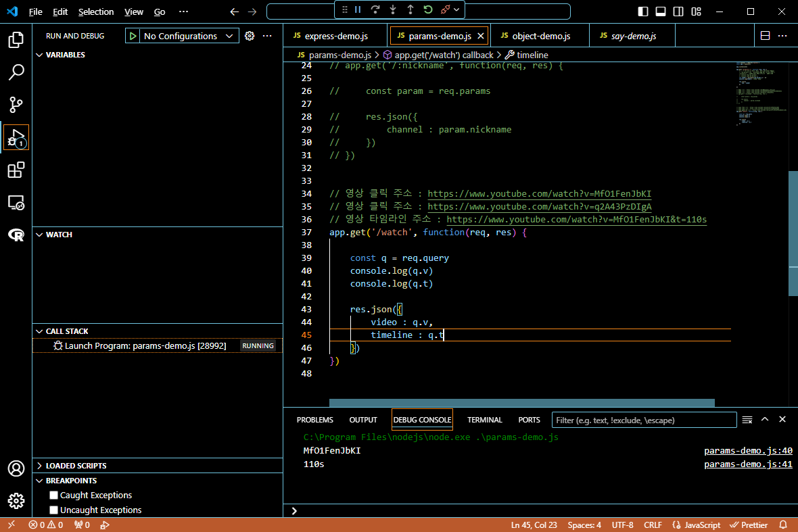
Task: Close the bottom panel
Action: (x=782, y=420)
